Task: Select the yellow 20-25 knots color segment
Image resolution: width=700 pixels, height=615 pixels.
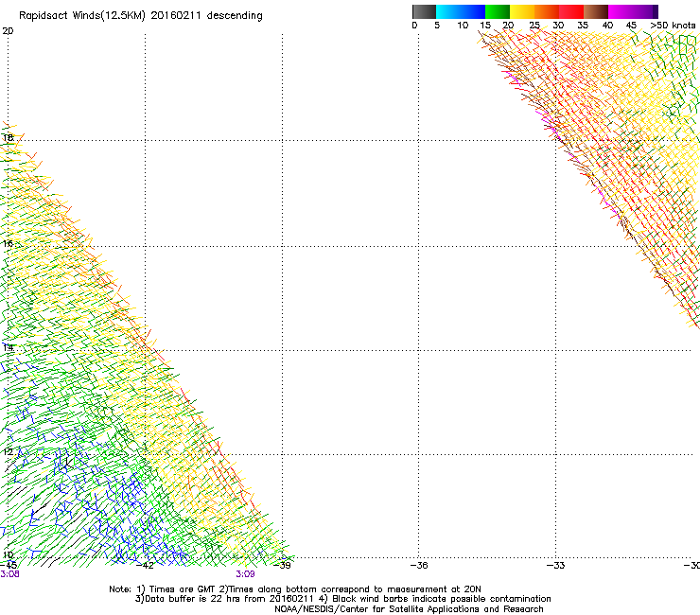Action: 522,11
